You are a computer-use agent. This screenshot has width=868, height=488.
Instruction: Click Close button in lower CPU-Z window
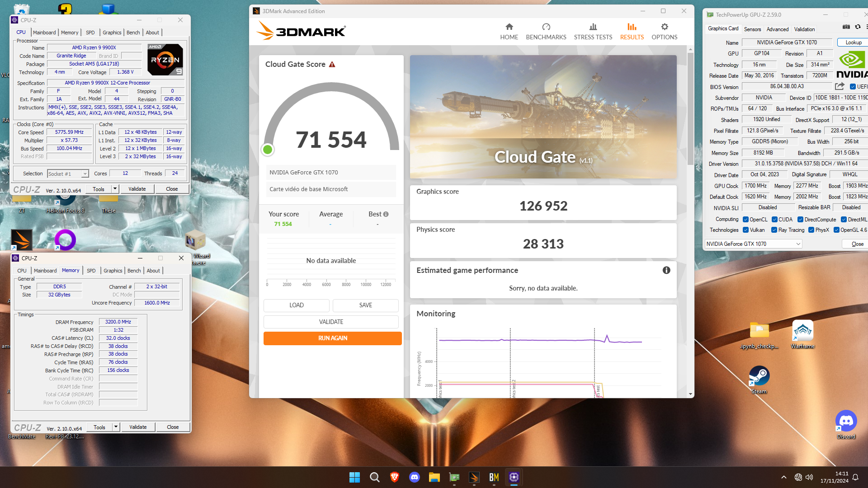pos(173,427)
